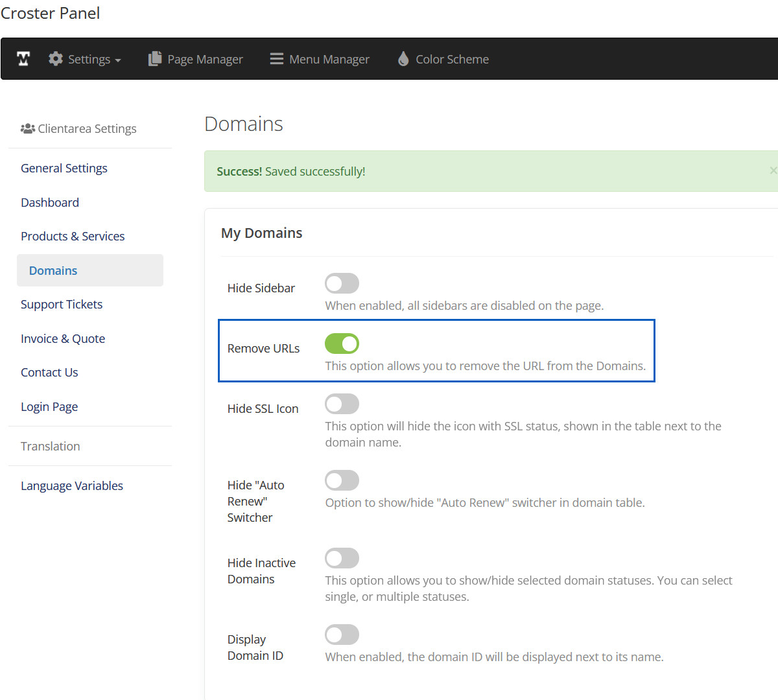Click the Menu Manager hamburger icon
The height and width of the screenshot is (700, 778).
(277, 59)
